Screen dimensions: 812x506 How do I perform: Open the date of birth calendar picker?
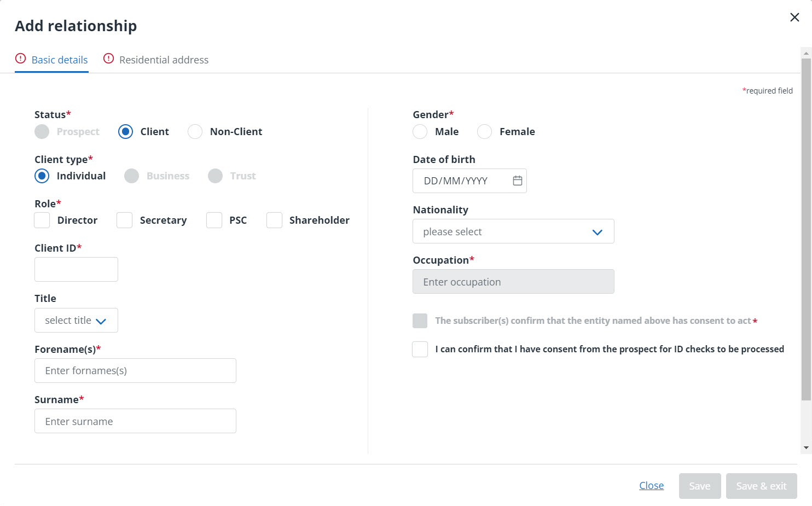tap(517, 181)
